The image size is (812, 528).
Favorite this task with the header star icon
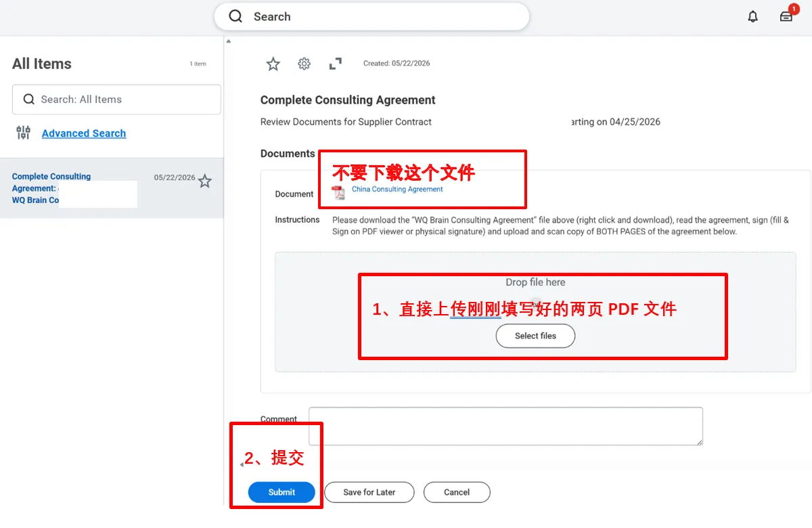[273, 64]
